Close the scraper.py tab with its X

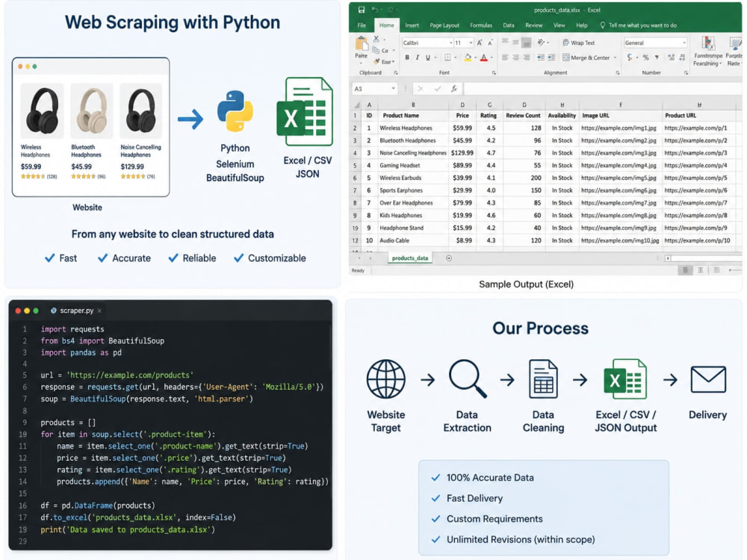pyautogui.click(x=99, y=311)
